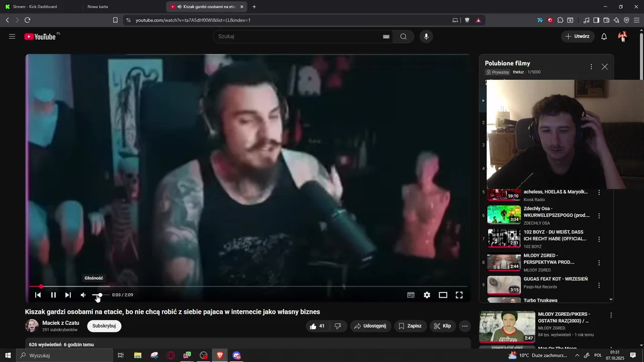The width and height of the screenshot is (644, 362).
Task: Mute the video with the speaker icon
Action: point(83,295)
